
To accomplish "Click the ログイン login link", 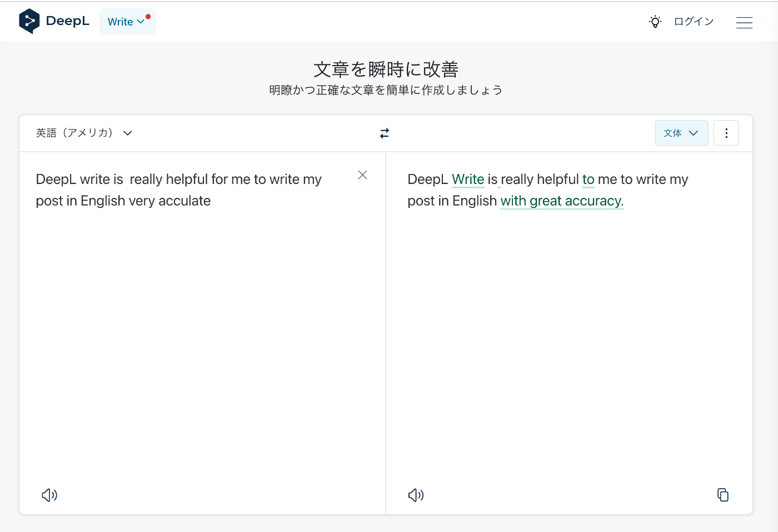I will click(x=694, y=22).
